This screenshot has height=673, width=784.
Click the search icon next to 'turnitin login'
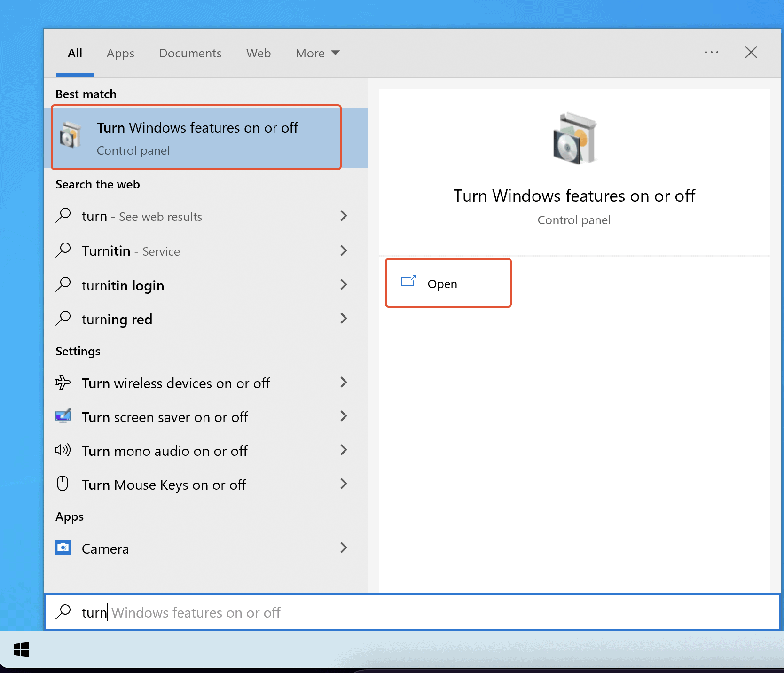[63, 284]
